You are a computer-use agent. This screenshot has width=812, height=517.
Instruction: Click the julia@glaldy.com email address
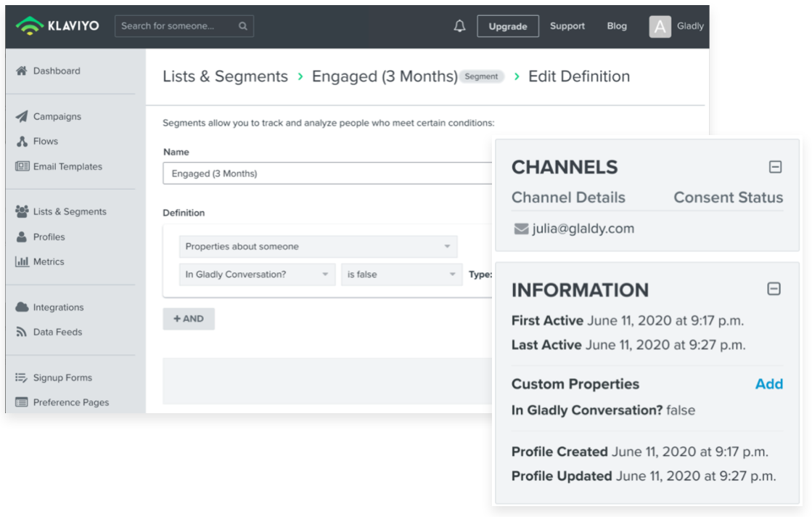[583, 229]
